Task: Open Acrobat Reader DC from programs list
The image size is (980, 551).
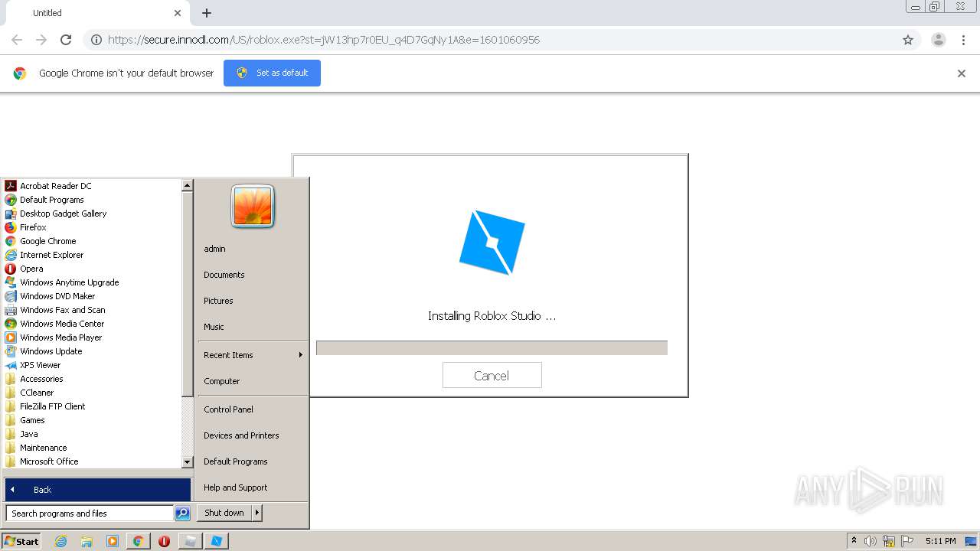Action: (x=48, y=186)
